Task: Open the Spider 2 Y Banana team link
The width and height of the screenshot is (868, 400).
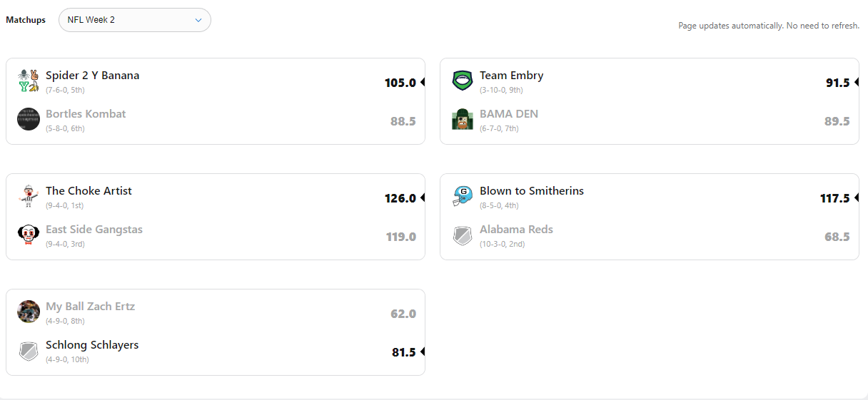Action: coord(93,76)
